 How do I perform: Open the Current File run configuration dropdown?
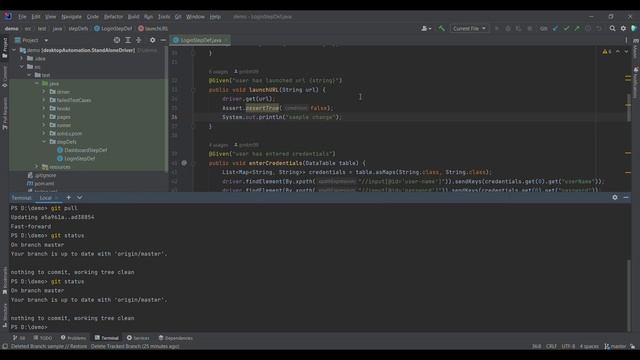(x=469, y=29)
